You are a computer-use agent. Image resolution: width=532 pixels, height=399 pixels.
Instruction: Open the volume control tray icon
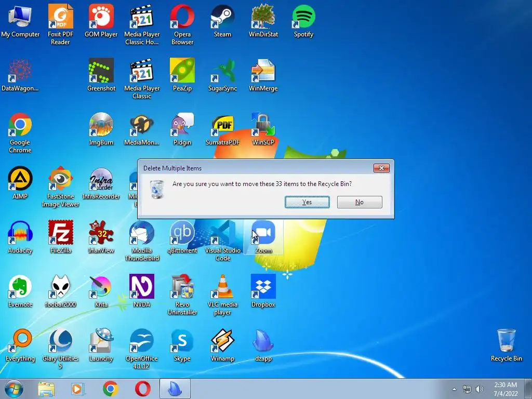pyautogui.click(x=480, y=389)
